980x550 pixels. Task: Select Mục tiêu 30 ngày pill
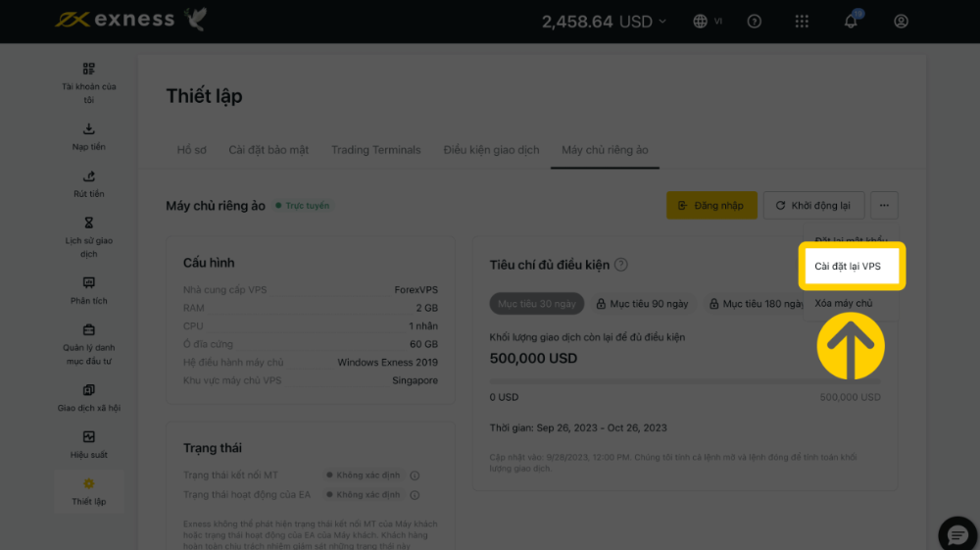tap(536, 303)
